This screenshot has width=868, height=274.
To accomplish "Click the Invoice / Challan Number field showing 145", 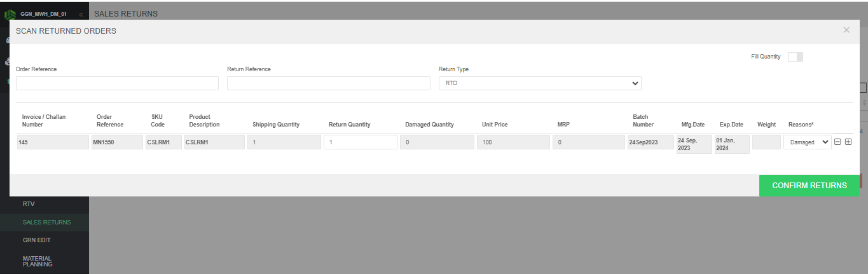I will [53, 142].
